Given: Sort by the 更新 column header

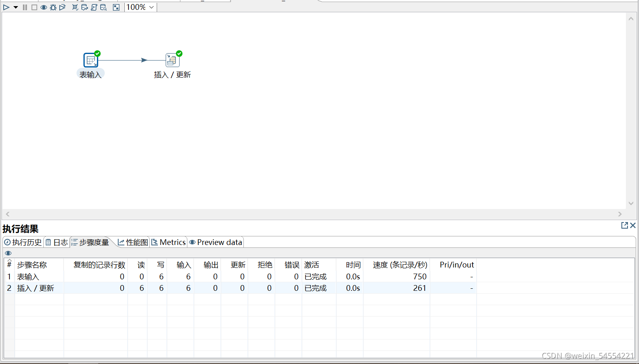Looking at the screenshot, I should click(x=234, y=265).
